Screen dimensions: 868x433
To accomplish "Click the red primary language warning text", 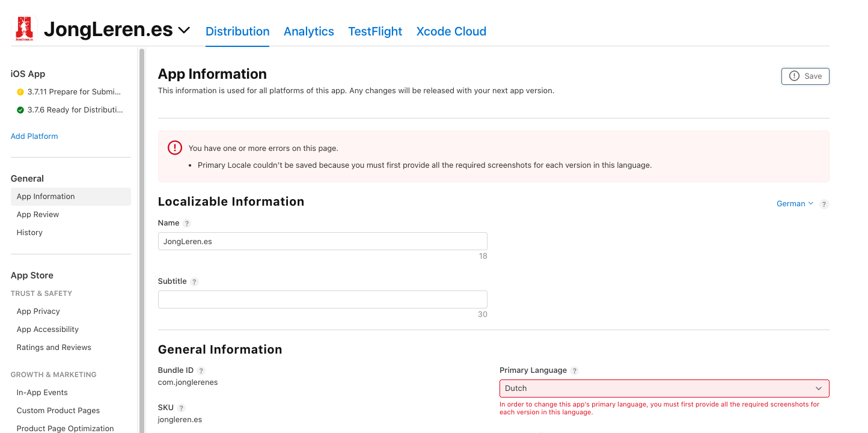I will point(659,408).
